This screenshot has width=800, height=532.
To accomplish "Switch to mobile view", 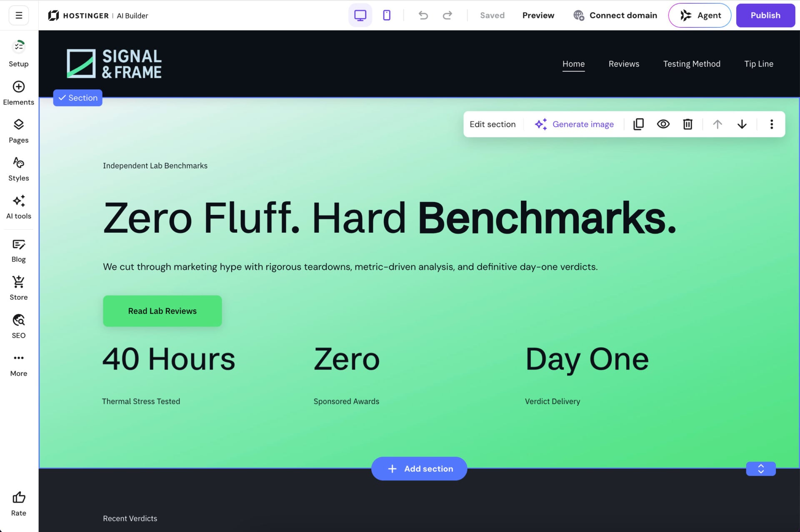I will (x=387, y=15).
